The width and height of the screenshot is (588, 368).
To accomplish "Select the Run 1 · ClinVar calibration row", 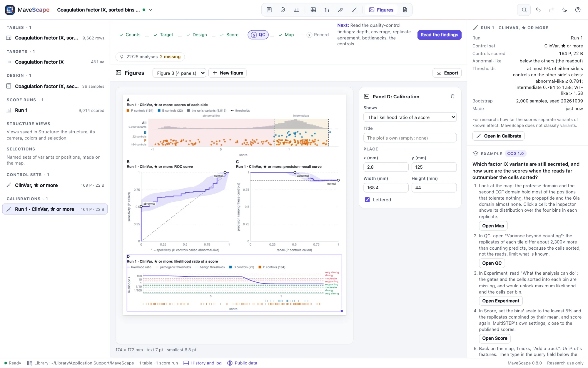I will [x=55, y=209].
